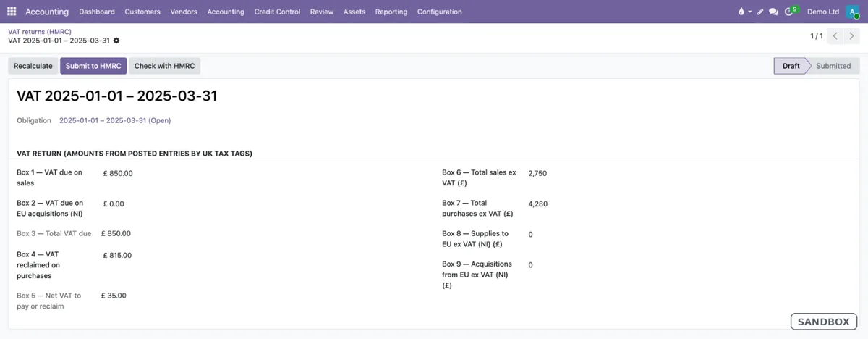This screenshot has height=339, width=868.
Task: Click the pencil edit icon in navbar
Action: coord(760,12)
